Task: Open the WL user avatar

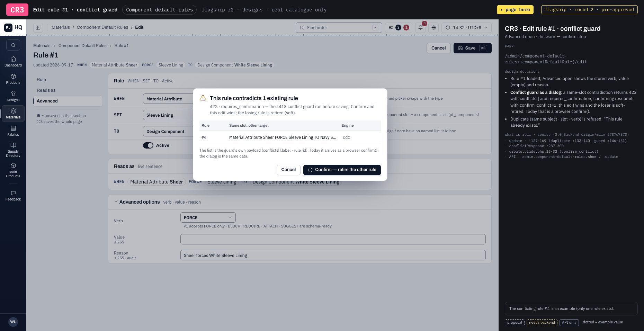Action: pos(13,322)
